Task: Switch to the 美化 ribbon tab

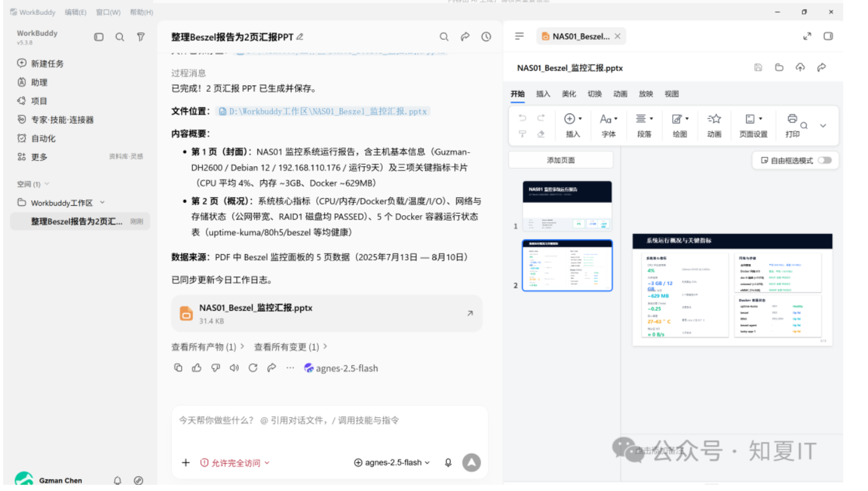Action: (569, 94)
